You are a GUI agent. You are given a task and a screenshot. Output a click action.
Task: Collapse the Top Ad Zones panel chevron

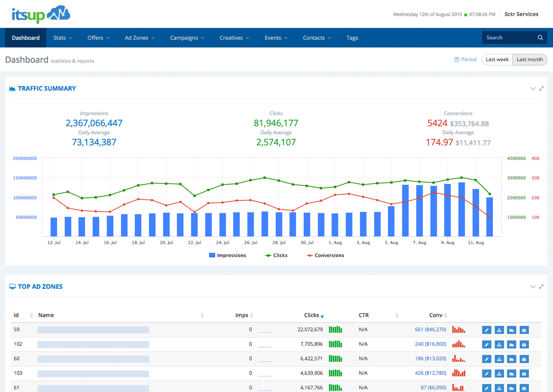(533, 287)
